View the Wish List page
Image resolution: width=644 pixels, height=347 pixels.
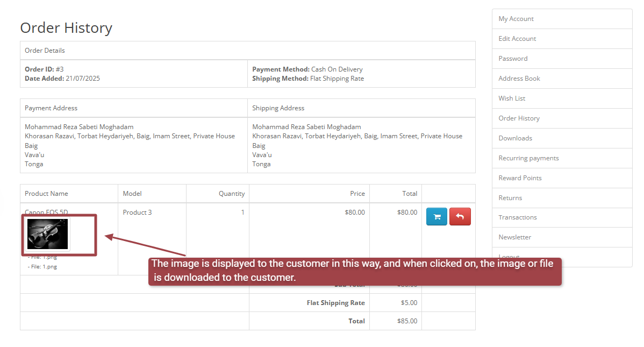pyautogui.click(x=512, y=98)
